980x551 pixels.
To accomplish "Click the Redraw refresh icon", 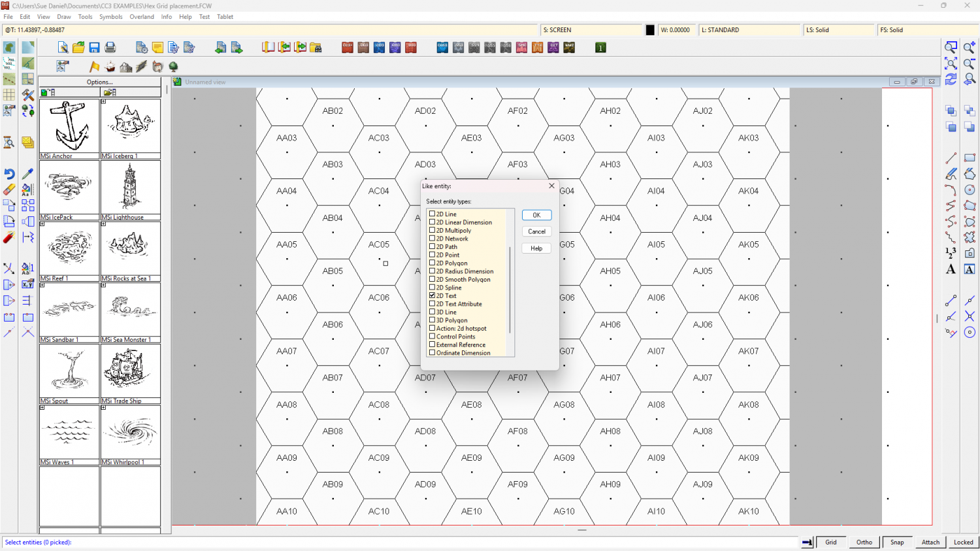I will pyautogui.click(x=951, y=79).
